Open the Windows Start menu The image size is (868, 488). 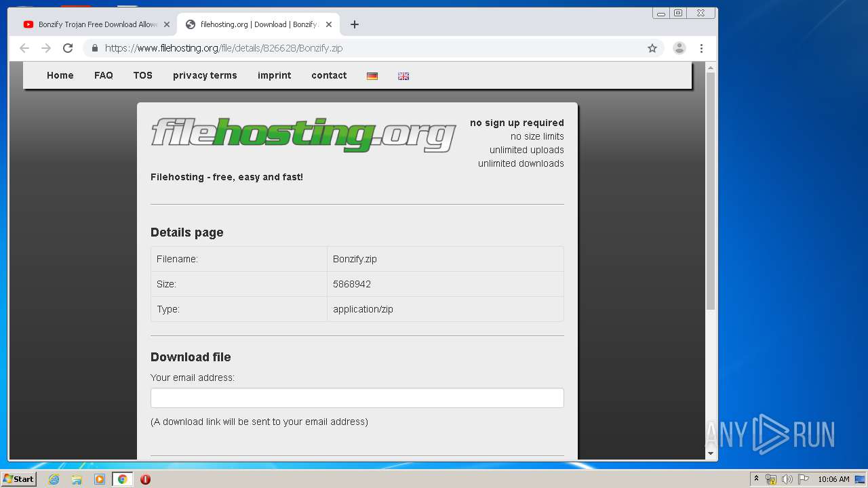coord(18,479)
